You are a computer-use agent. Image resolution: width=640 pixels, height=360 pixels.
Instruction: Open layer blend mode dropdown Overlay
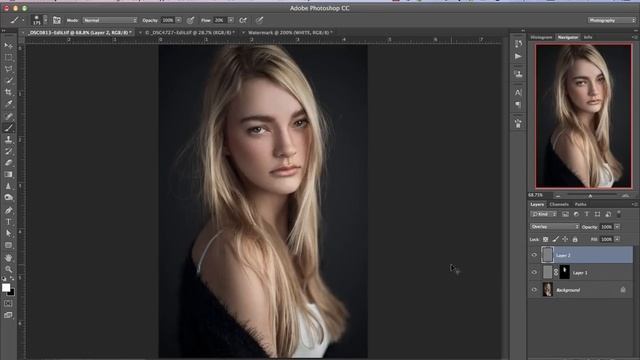pos(554,227)
